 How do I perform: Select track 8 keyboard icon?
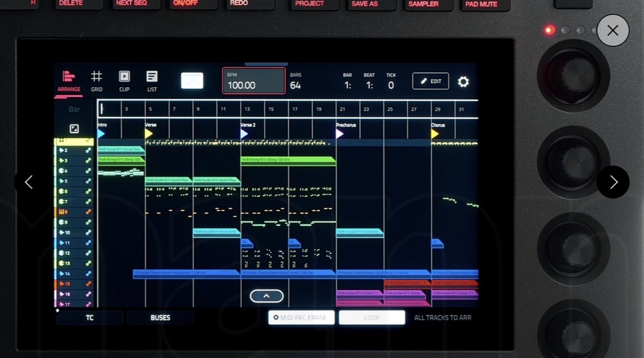tap(63, 212)
